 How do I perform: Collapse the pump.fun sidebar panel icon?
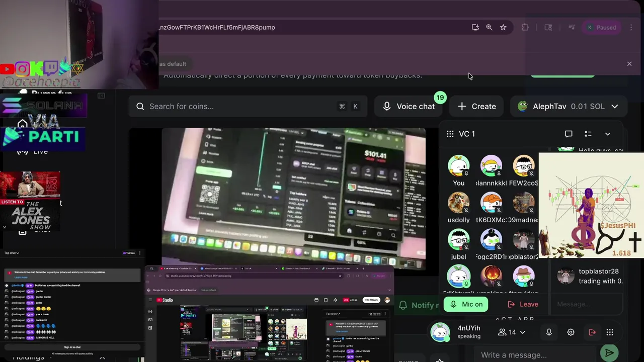coord(101,96)
